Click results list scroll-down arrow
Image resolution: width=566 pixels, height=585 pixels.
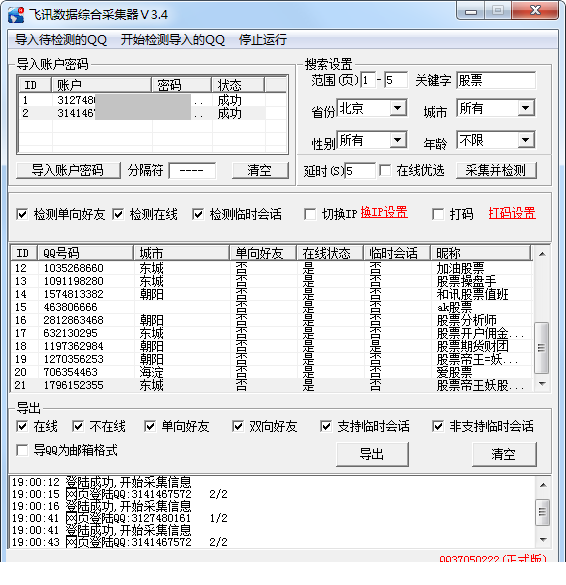tap(542, 384)
